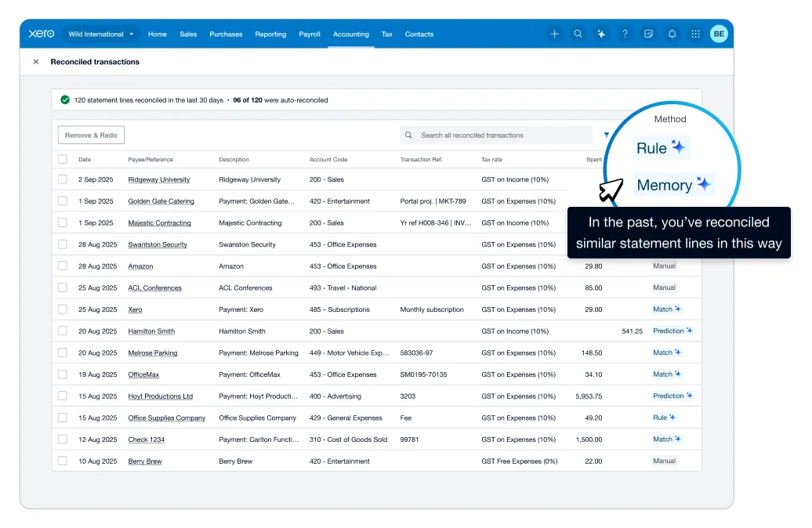Open the Wild International organisation dropdown

[x=101, y=34]
